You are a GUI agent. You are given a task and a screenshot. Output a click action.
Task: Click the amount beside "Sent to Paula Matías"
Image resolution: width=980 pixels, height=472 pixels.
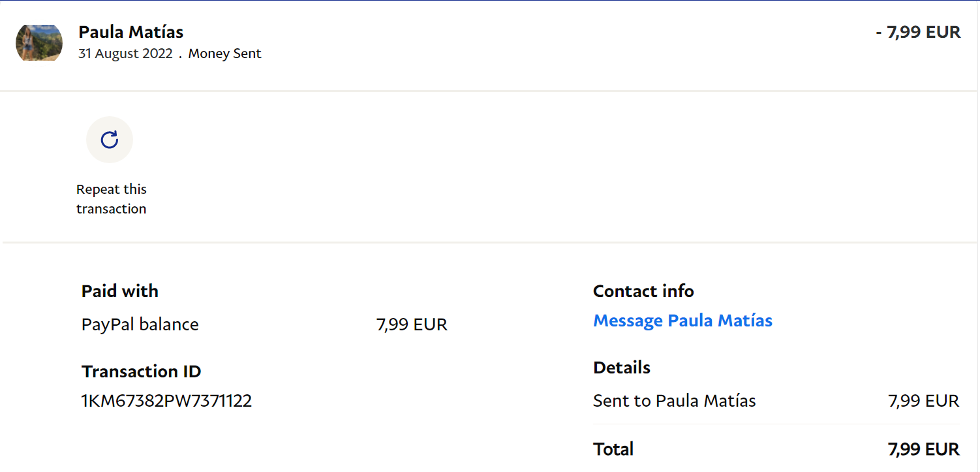[923, 401]
